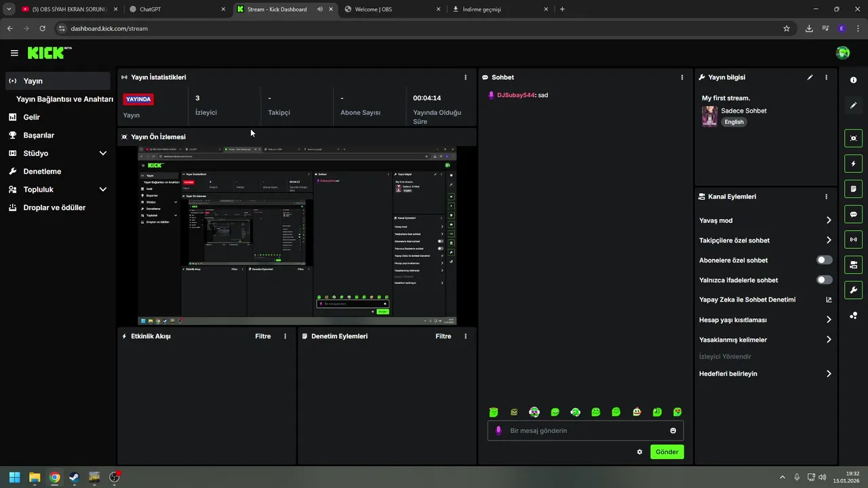Expand Takipçilere özel sohbet chevron
Viewport: 868px width, 488px height.
829,240
